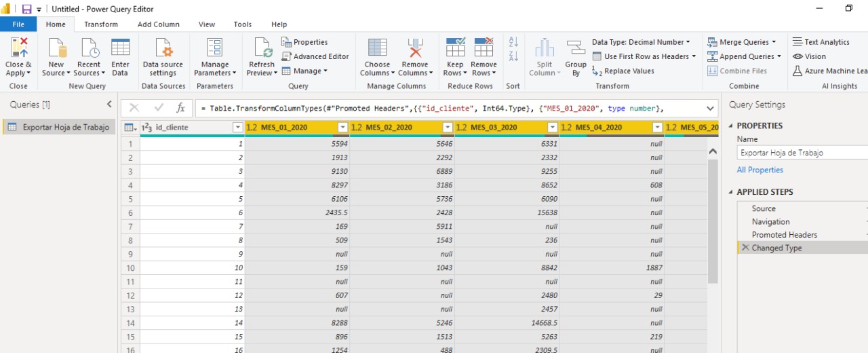Click the Group By icon
This screenshot has height=353, width=868.
[576, 48]
